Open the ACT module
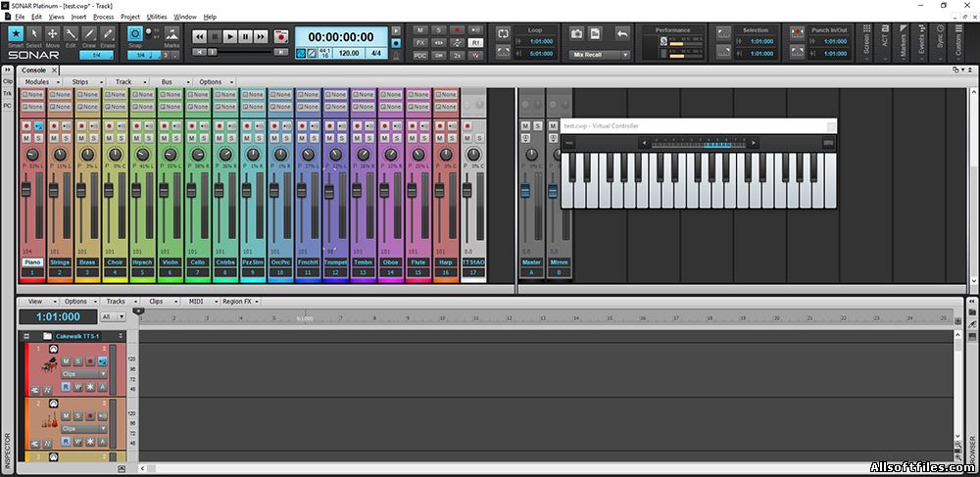The height and width of the screenshot is (477, 980). pos(885,42)
